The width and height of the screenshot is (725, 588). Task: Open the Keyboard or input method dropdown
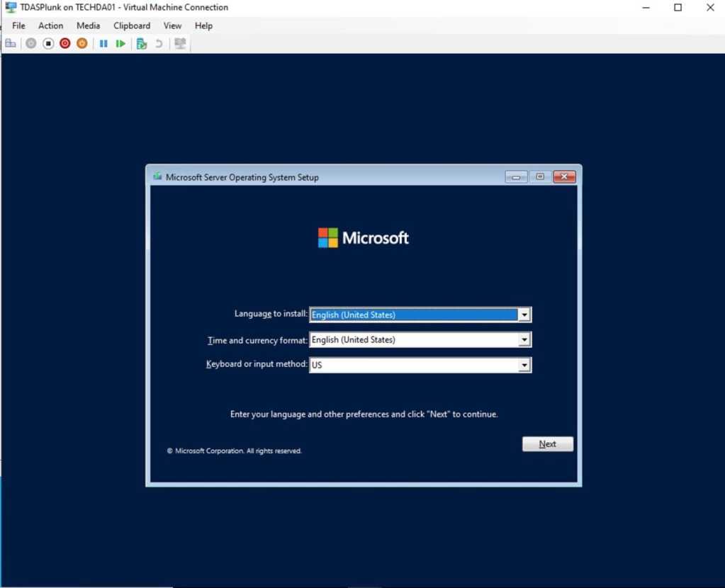[x=524, y=364]
